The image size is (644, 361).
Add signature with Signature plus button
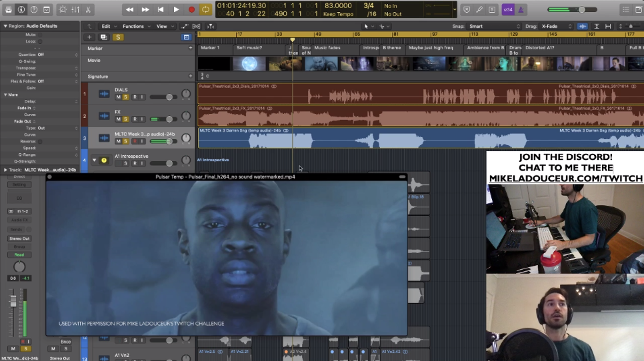point(190,77)
